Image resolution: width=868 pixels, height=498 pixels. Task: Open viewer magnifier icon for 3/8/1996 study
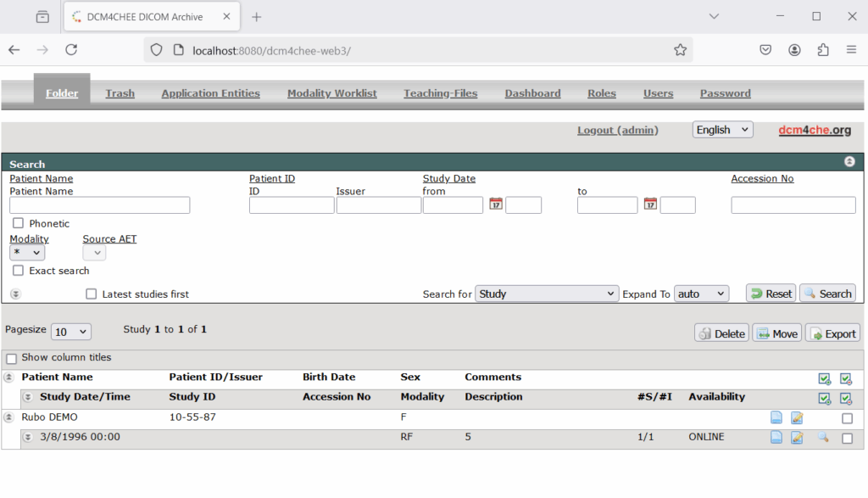click(823, 438)
